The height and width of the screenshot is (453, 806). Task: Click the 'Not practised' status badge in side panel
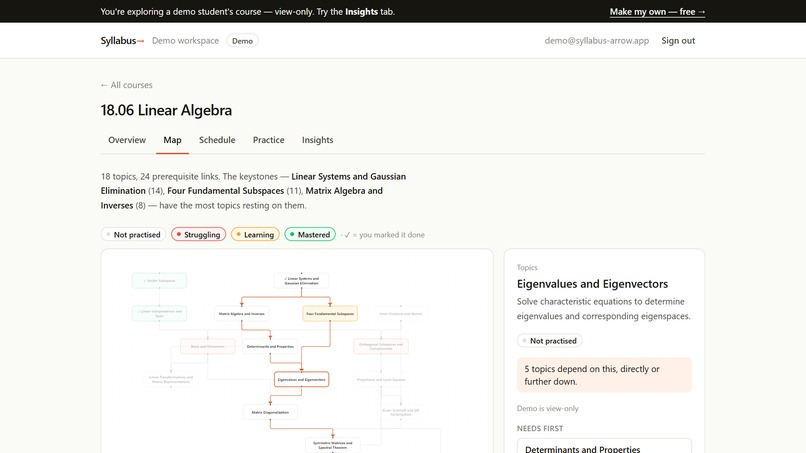pos(549,340)
